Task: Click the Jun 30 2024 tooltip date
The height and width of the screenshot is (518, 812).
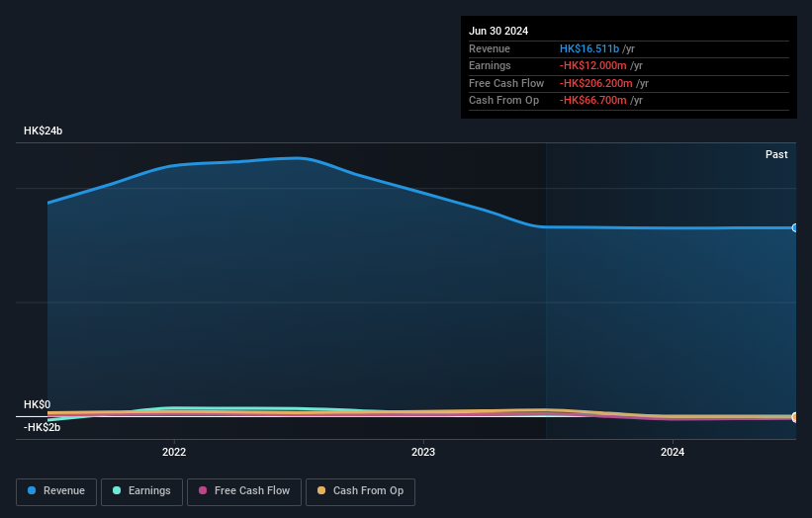Action: (498, 31)
